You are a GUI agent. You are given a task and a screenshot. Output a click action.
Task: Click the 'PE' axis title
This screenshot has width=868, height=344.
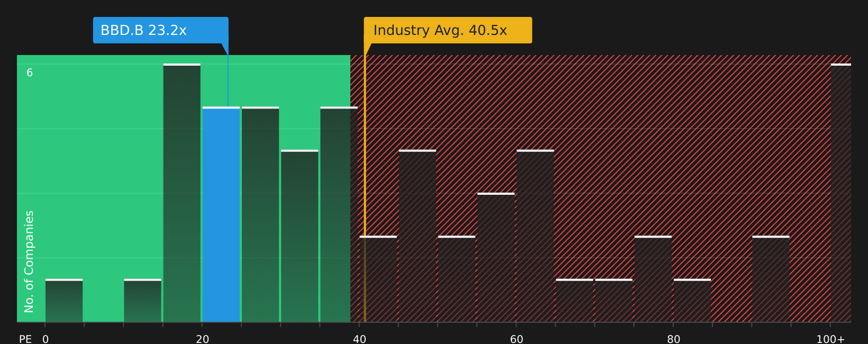(x=25, y=339)
